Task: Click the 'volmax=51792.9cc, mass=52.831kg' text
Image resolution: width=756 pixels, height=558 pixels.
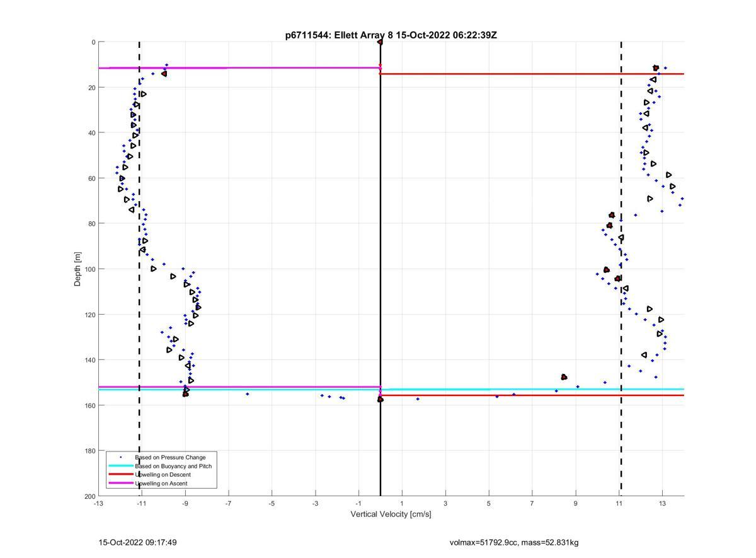Action: point(514,542)
